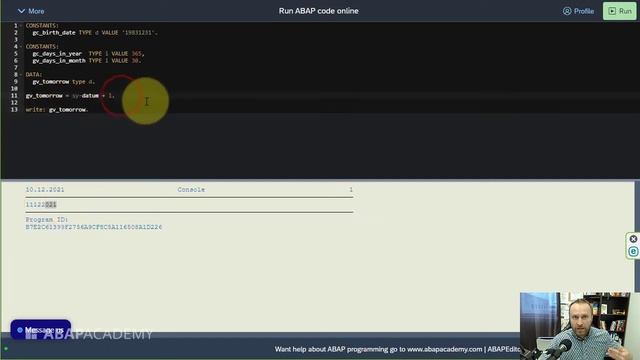The image size is (640, 360).
Task: Click the Console heading label
Action: pos(191,190)
